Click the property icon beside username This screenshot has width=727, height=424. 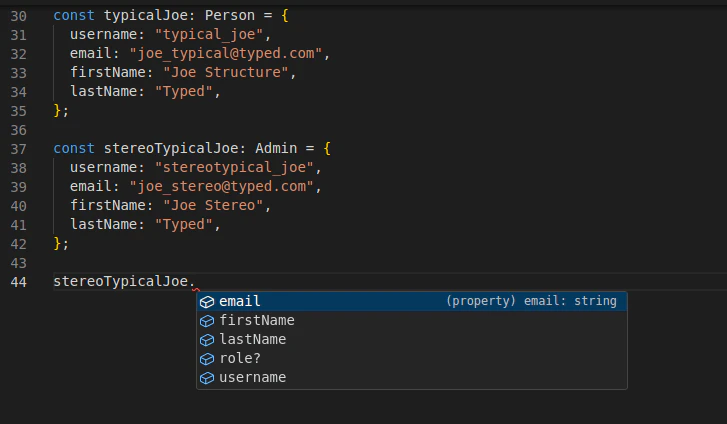[207, 378]
